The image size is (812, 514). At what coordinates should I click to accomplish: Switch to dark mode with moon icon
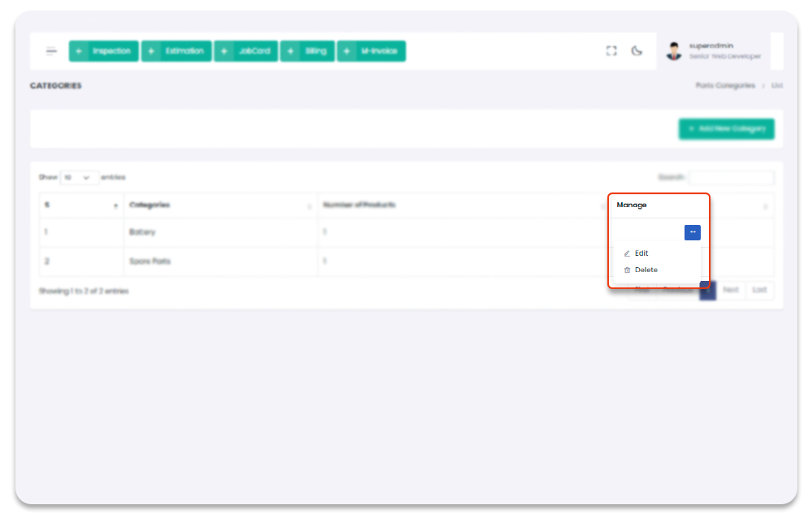637,51
